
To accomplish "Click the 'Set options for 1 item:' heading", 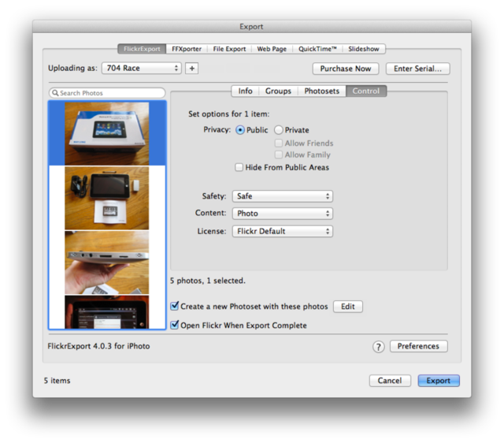I will click(229, 114).
